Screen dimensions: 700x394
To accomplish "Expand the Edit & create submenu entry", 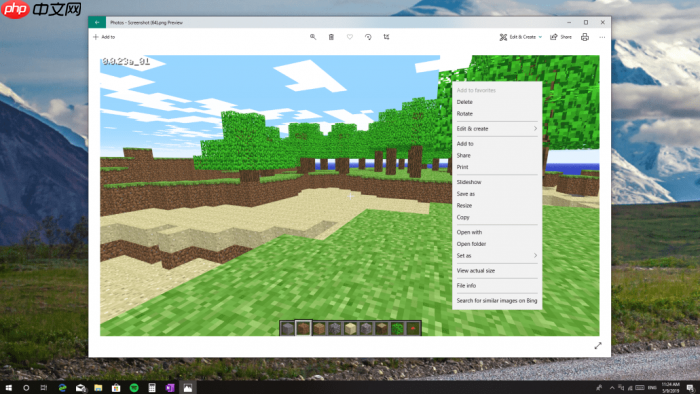I will coord(497,129).
